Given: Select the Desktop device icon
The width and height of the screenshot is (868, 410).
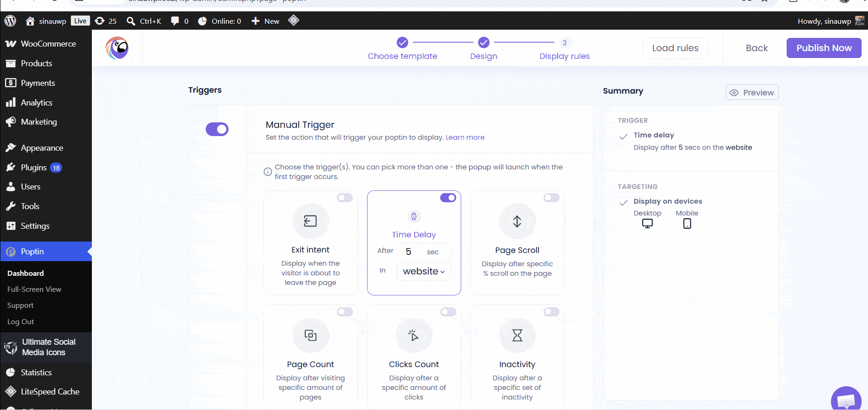Looking at the screenshot, I should pyautogui.click(x=647, y=224).
